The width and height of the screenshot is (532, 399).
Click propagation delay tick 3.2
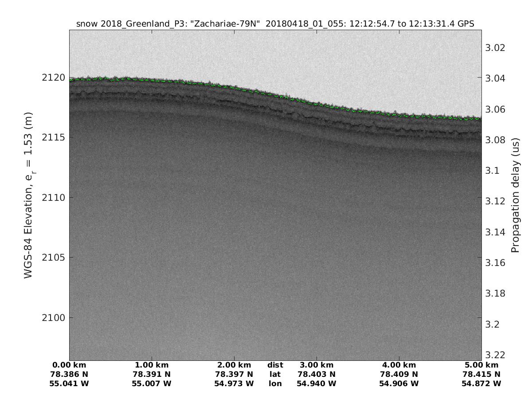pos(493,325)
